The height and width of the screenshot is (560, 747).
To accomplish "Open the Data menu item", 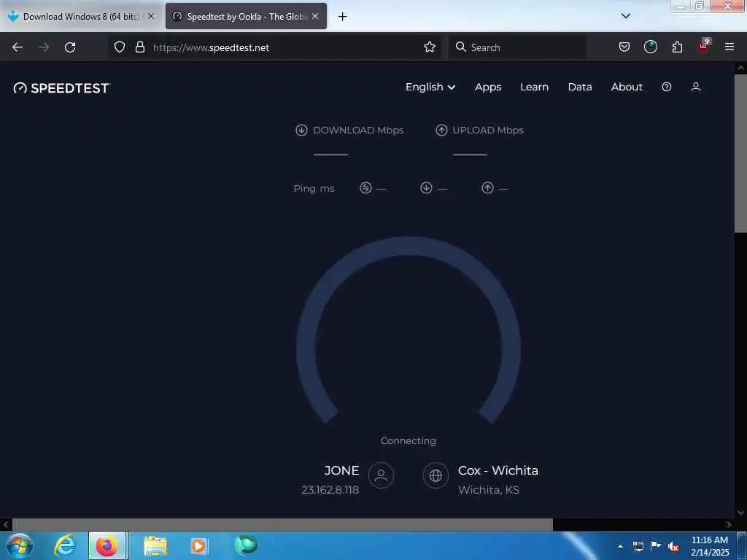I will pos(580,87).
